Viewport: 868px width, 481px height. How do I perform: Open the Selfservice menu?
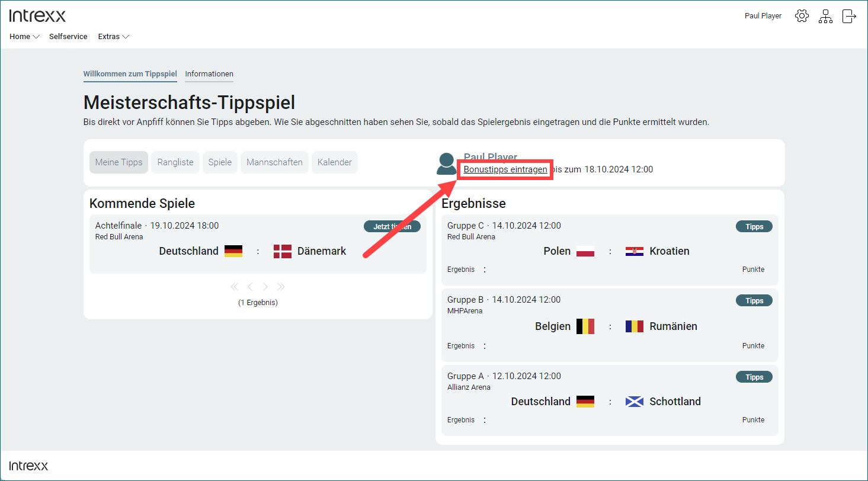coord(68,37)
